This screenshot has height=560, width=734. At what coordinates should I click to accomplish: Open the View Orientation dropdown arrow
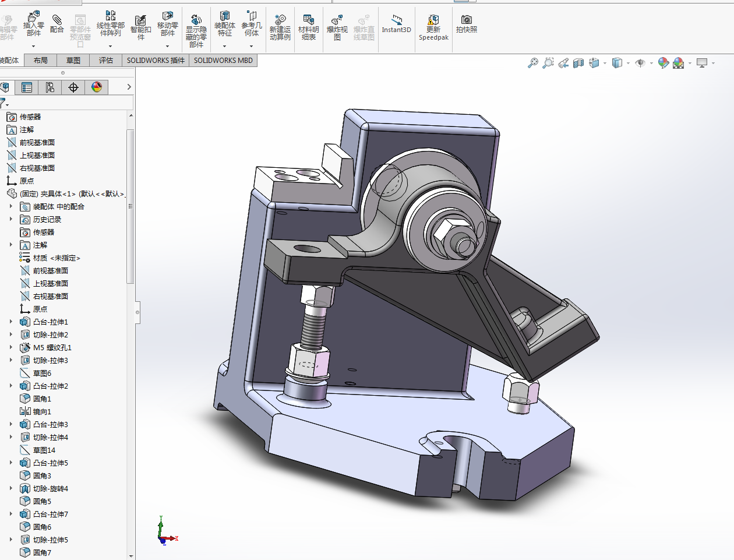click(605, 63)
